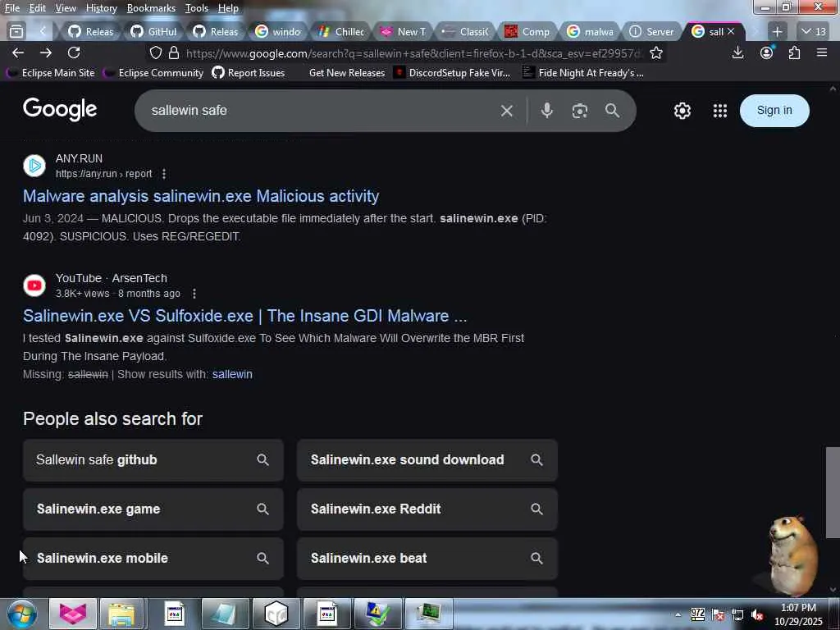Click the Sign in button
Screen dimensions: 840x630
click(x=774, y=111)
